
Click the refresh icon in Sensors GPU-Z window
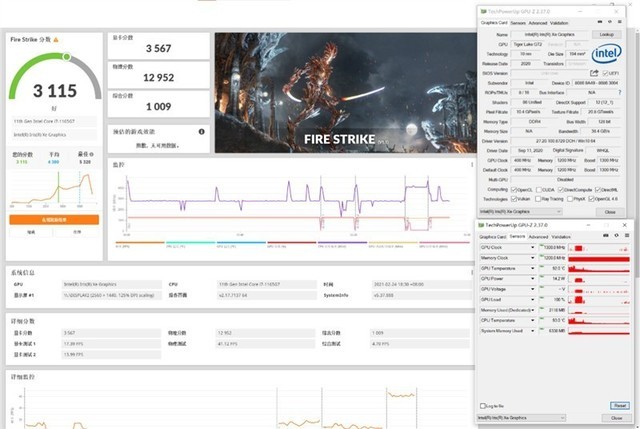(x=616, y=236)
